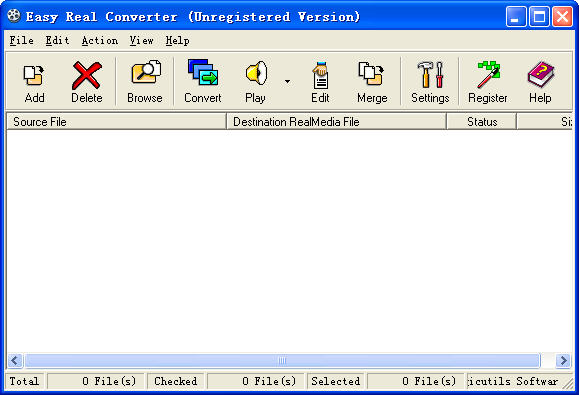Start conversion with Convert icon
The height and width of the screenshot is (395, 579).
(x=203, y=72)
